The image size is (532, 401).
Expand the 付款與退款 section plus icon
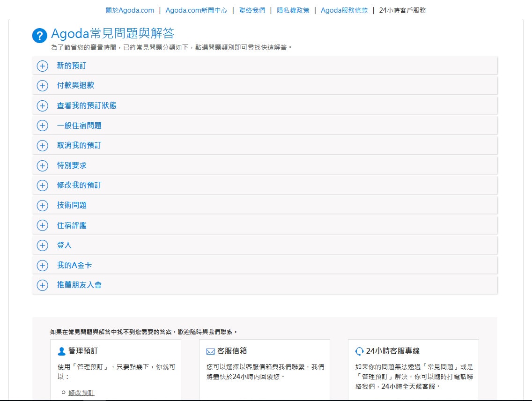43,85
